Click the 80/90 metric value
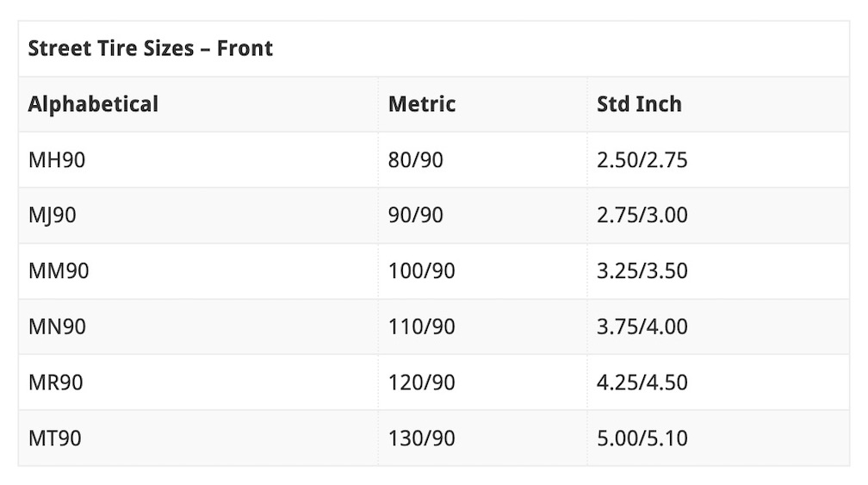Image resolution: width=868 pixels, height=485 pixels. (416, 159)
